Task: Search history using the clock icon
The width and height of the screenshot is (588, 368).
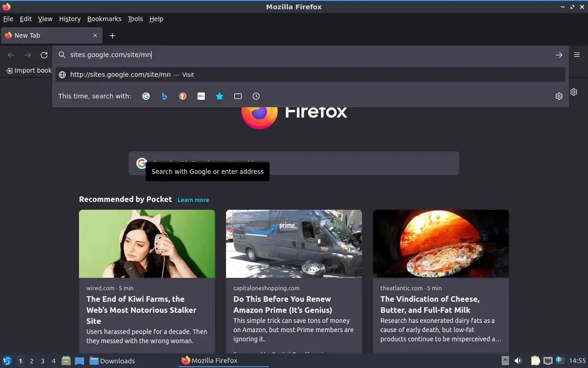Action: click(256, 96)
